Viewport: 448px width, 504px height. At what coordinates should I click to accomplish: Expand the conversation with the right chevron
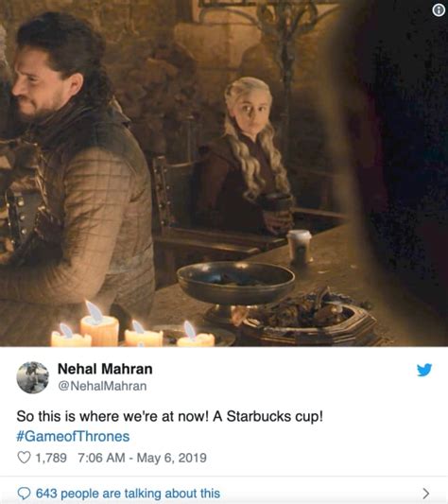pos(426,493)
